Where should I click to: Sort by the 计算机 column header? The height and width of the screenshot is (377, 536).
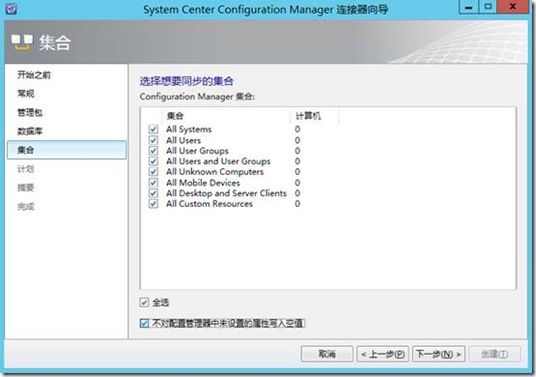point(314,116)
